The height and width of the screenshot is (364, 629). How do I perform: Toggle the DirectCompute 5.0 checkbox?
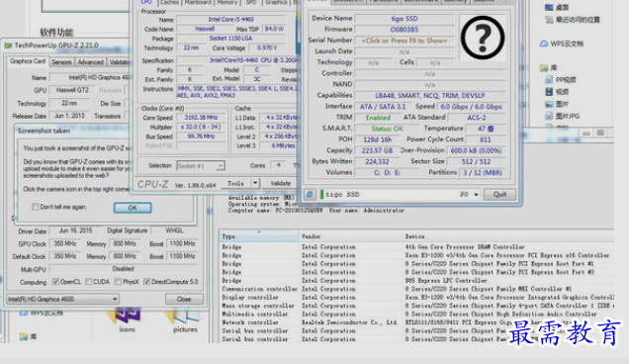coord(146,282)
